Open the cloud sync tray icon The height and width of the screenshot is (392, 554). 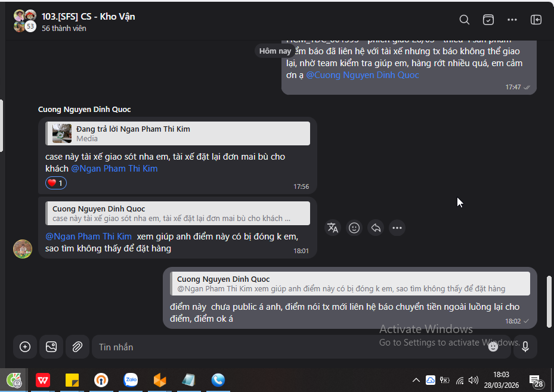coord(431,380)
